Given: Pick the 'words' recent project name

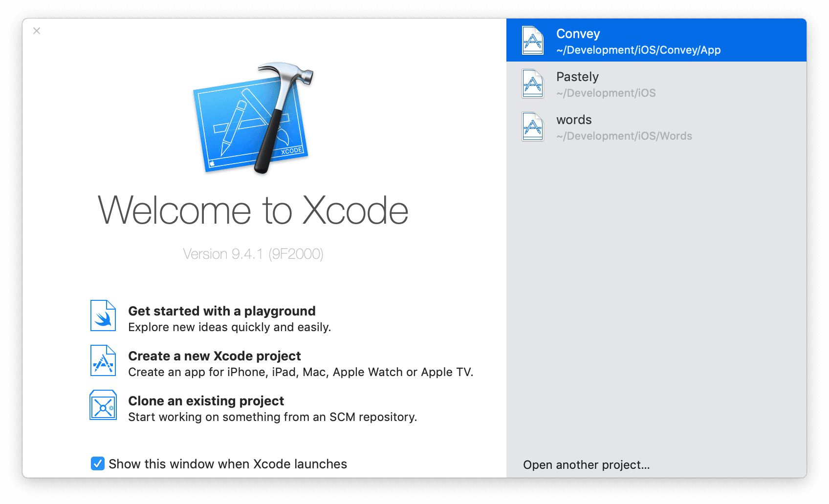Looking at the screenshot, I should click(574, 120).
